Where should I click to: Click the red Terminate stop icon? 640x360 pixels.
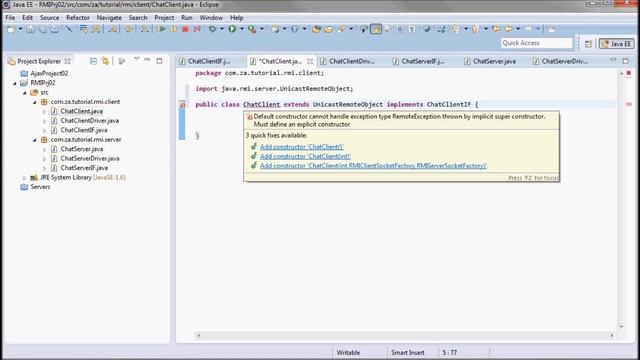click(x=185, y=29)
